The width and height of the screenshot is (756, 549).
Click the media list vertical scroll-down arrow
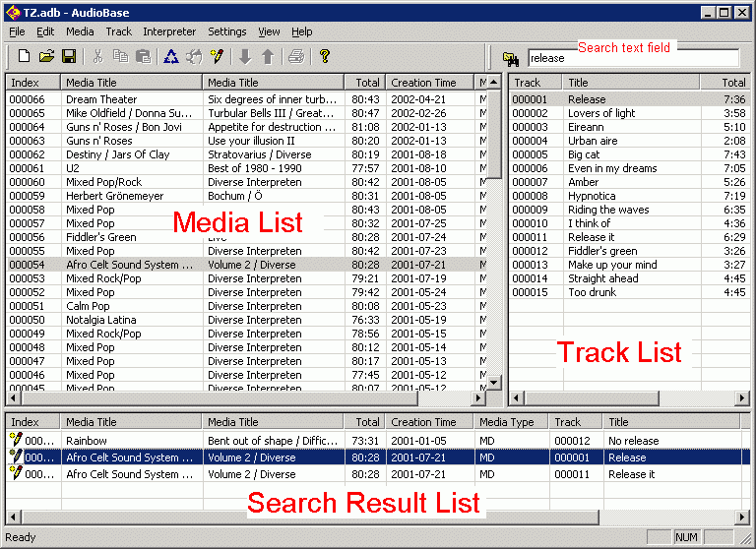[x=494, y=383]
